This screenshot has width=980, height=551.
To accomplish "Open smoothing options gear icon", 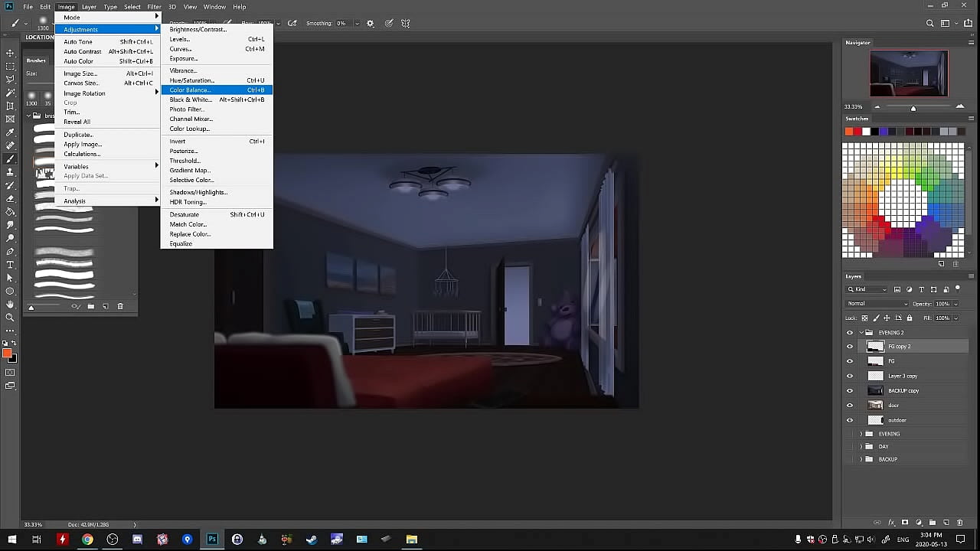I will pos(371,24).
